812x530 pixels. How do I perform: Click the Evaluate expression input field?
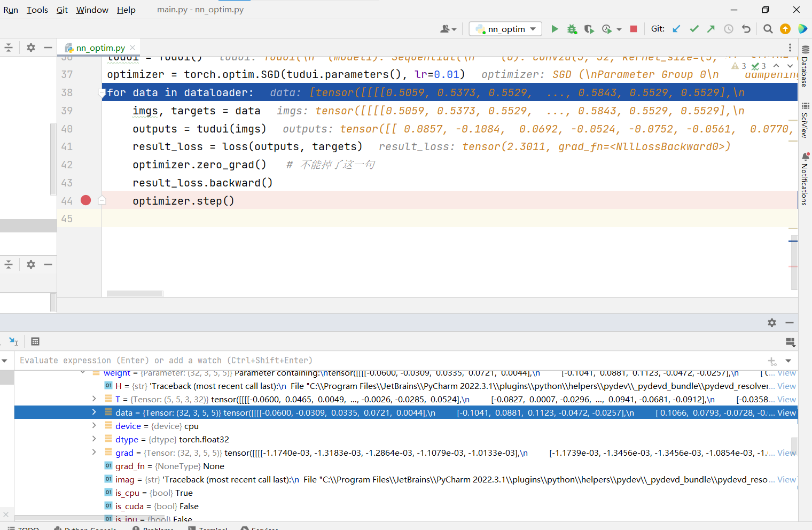coord(390,361)
